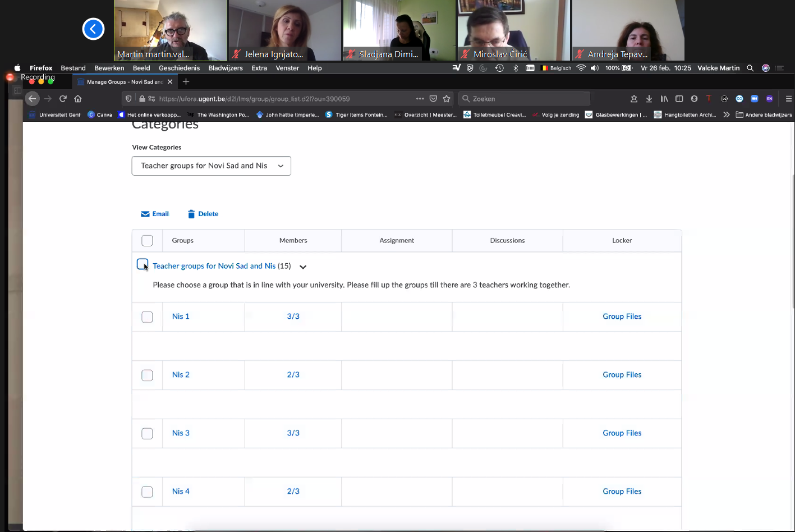Tick the select-all checkbox in the table header

(147, 241)
